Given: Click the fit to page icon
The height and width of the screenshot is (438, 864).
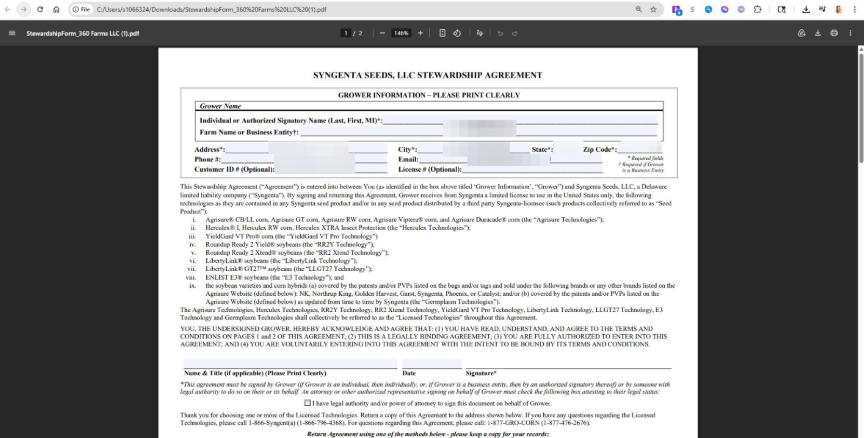Looking at the screenshot, I should pyautogui.click(x=442, y=33).
